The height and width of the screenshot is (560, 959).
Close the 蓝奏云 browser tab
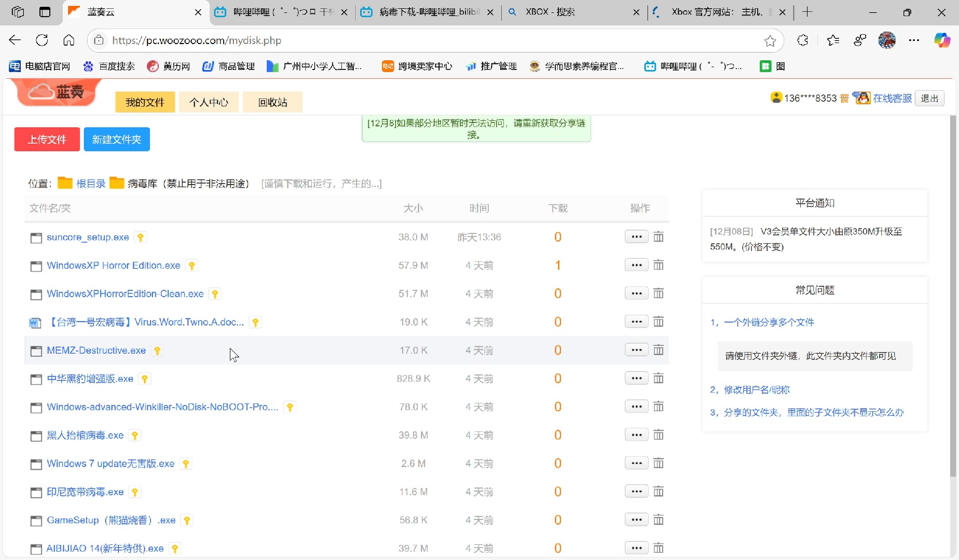click(x=198, y=12)
